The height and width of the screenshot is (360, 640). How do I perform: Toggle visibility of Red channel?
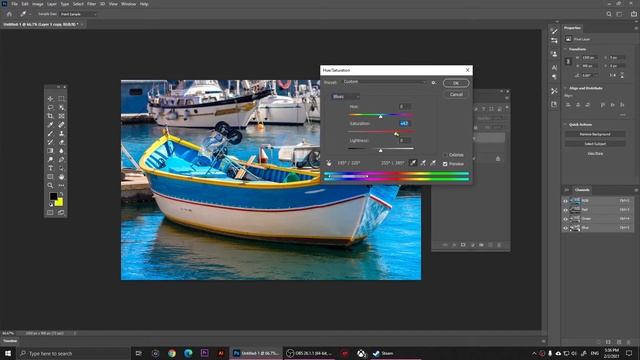[x=565, y=210]
